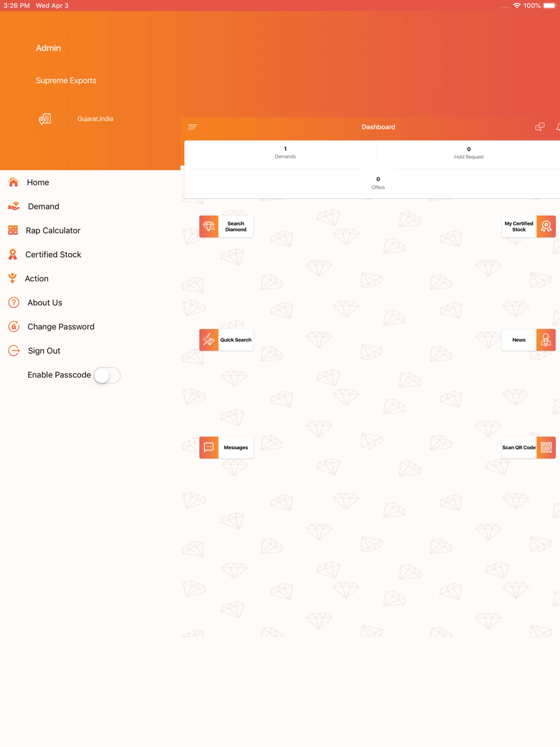The width and height of the screenshot is (560, 747).
Task: Tap the Messages speech bubble icon
Action: [209, 447]
